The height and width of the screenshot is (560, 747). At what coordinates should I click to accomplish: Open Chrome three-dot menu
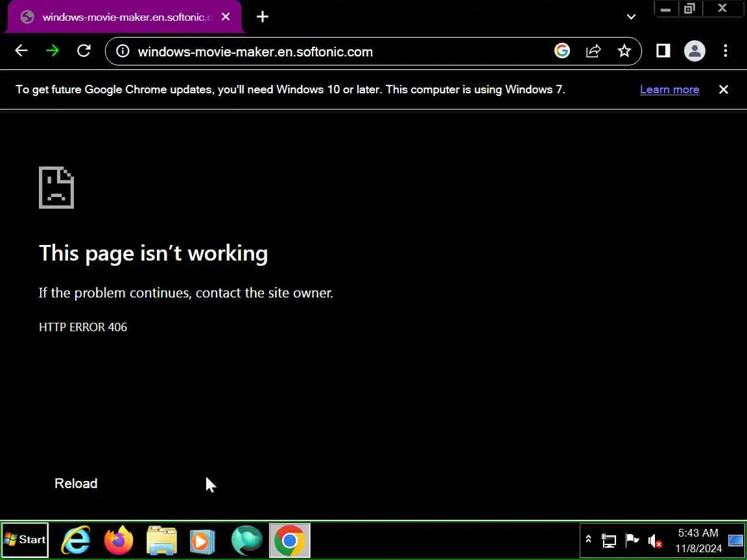pos(725,51)
